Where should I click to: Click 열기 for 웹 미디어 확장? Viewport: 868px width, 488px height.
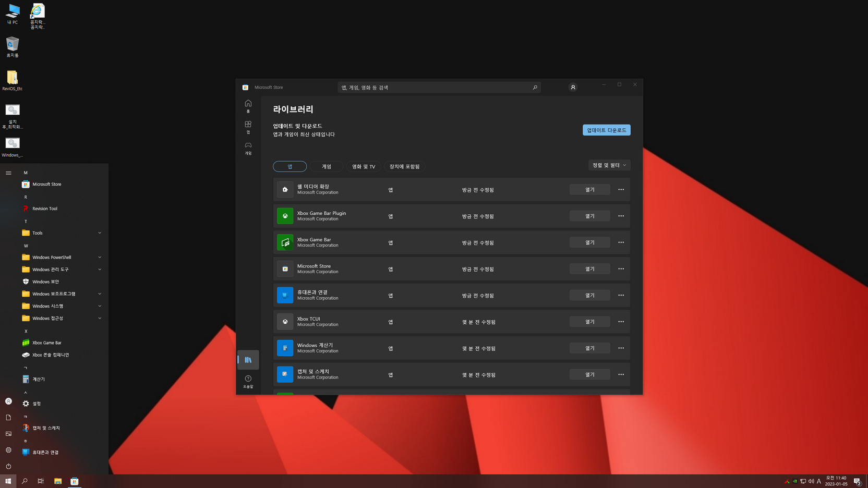[x=589, y=189]
